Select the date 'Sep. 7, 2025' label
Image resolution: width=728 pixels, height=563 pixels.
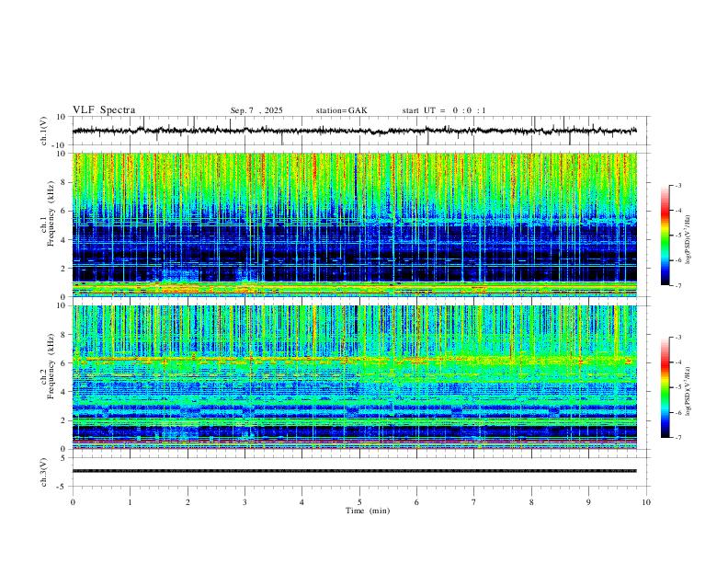pos(256,110)
